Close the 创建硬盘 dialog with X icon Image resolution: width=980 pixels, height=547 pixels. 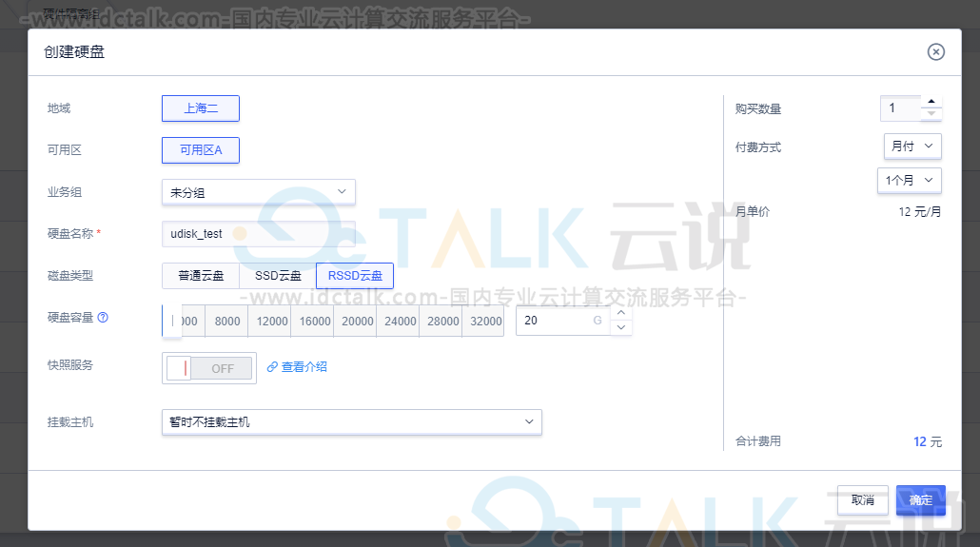point(935,52)
